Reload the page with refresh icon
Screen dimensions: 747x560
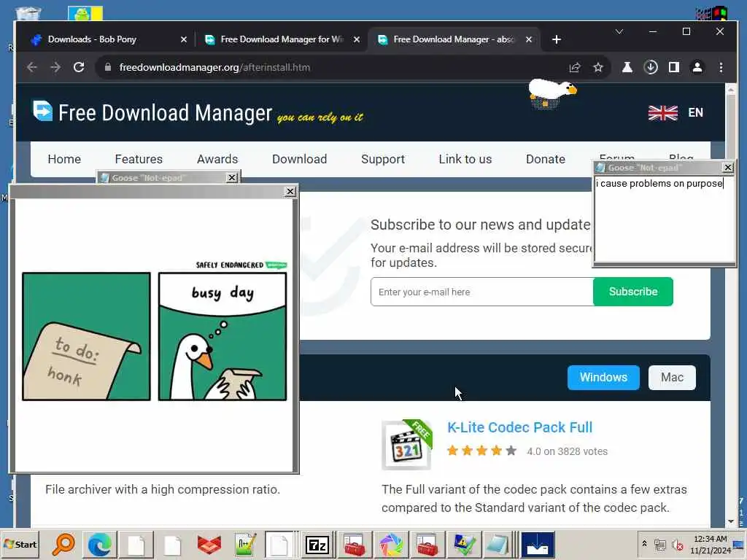pyautogui.click(x=79, y=67)
